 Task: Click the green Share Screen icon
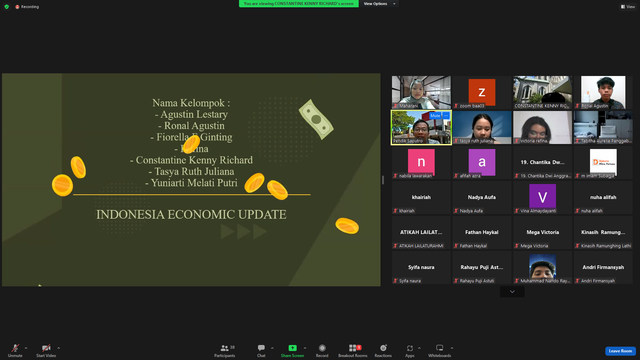click(293, 348)
